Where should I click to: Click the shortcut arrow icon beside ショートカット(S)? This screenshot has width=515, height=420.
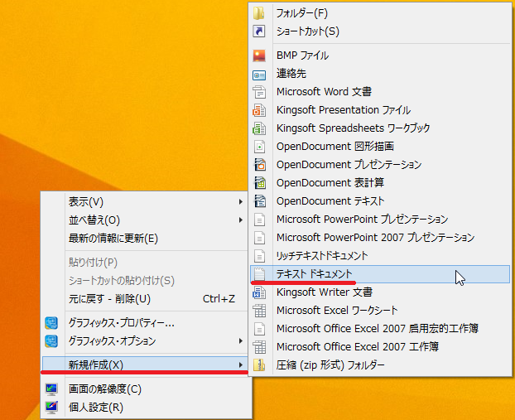click(x=259, y=31)
